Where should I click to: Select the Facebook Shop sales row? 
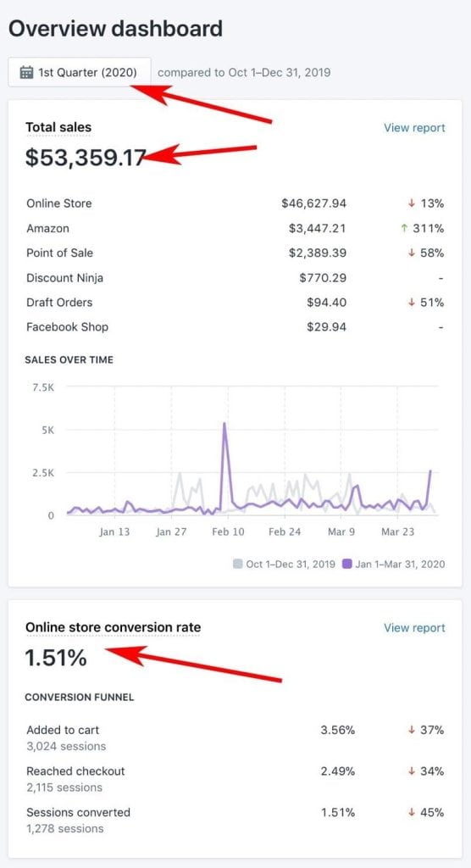point(235,326)
